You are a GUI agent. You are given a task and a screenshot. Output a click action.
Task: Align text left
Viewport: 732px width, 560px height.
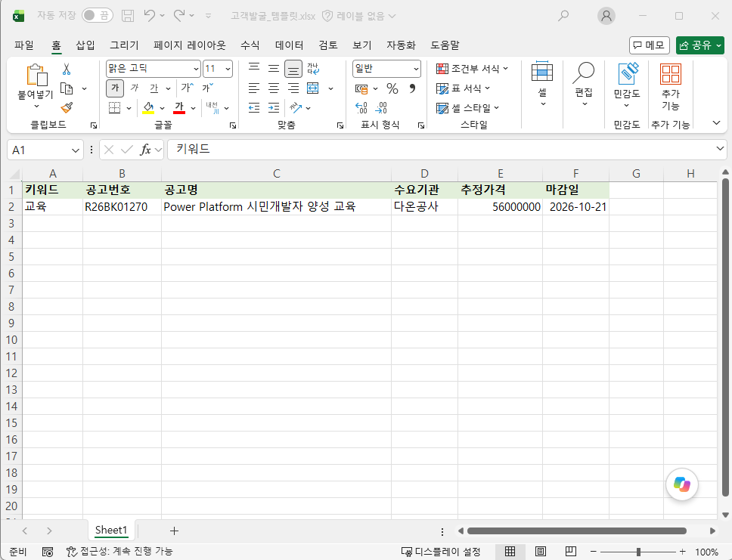[254, 88]
